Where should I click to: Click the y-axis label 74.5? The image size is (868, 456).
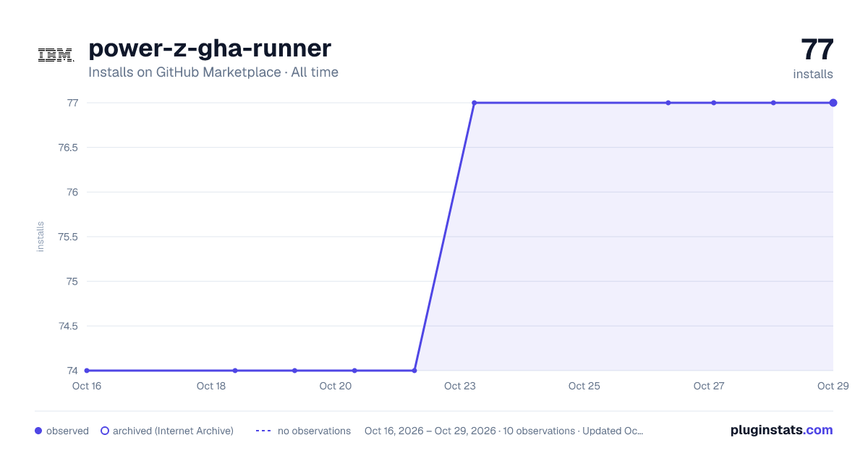tap(69, 326)
